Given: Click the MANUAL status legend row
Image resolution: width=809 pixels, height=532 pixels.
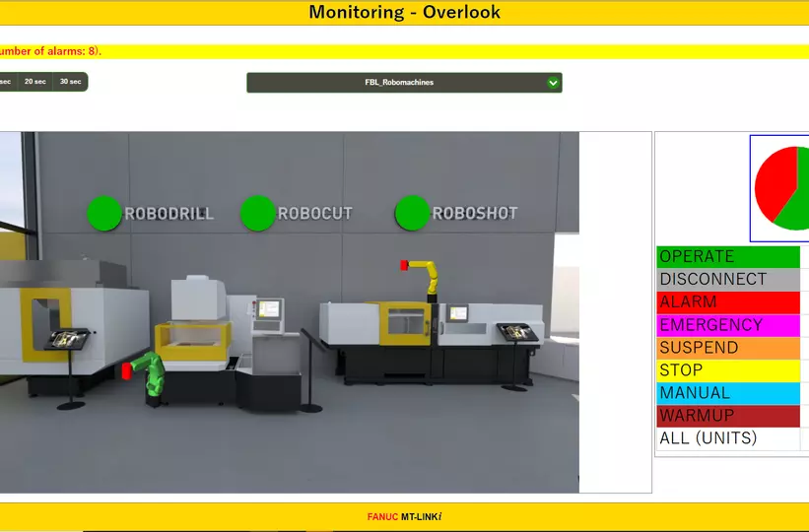Looking at the screenshot, I should 728,393.
